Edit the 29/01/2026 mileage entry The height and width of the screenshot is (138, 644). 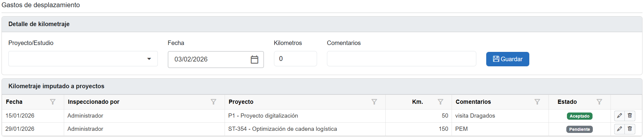point(619,129)
